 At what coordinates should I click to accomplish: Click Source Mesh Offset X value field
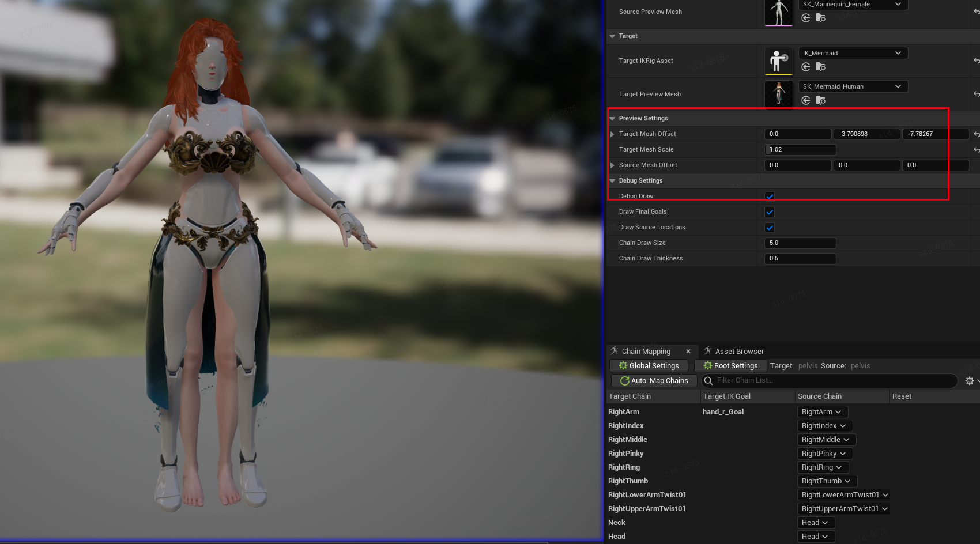[x=798, y=165]
